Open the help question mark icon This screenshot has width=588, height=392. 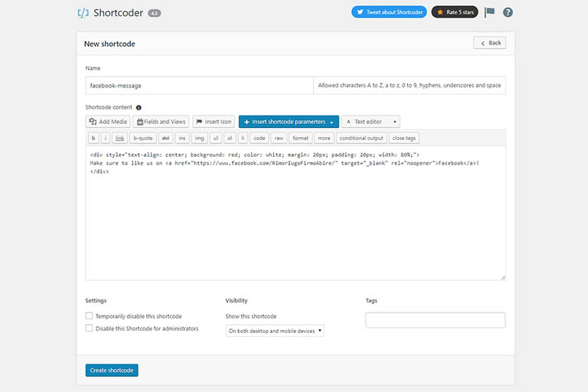click(508, 12)
